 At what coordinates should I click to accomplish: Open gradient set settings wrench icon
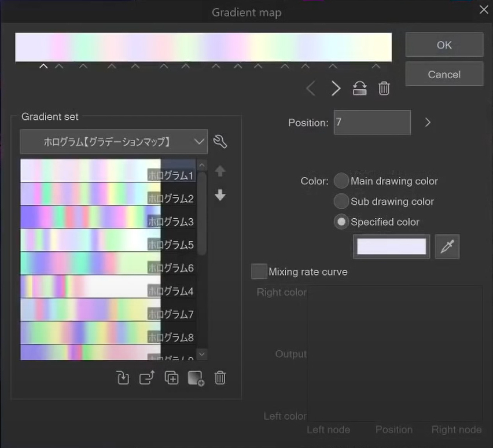(220, 141)
